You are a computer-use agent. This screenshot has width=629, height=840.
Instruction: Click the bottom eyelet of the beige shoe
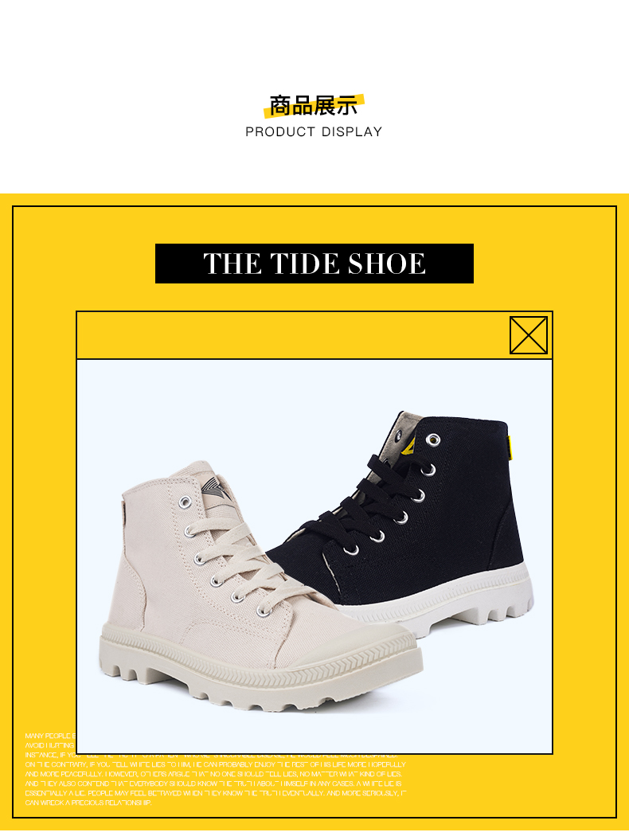[x=263, y=611]
